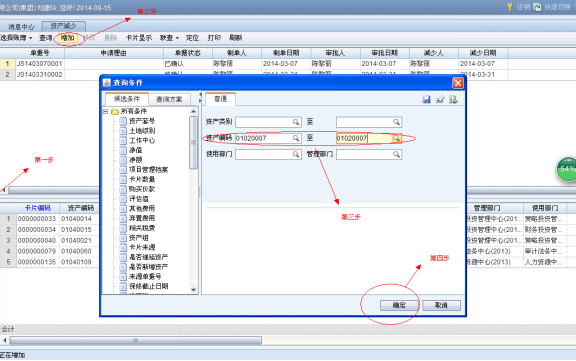Click the 卡片编码 column header

[37, 208]
